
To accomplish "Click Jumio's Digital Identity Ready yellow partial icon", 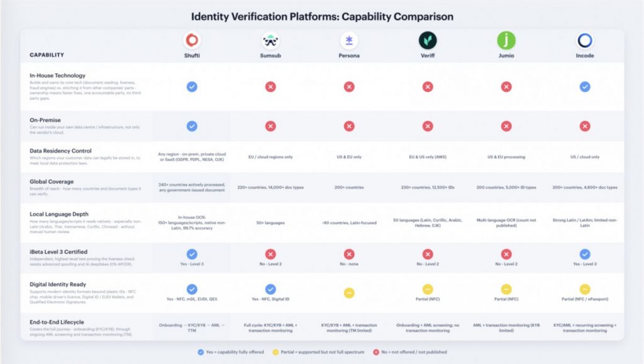I will [506, 289].
